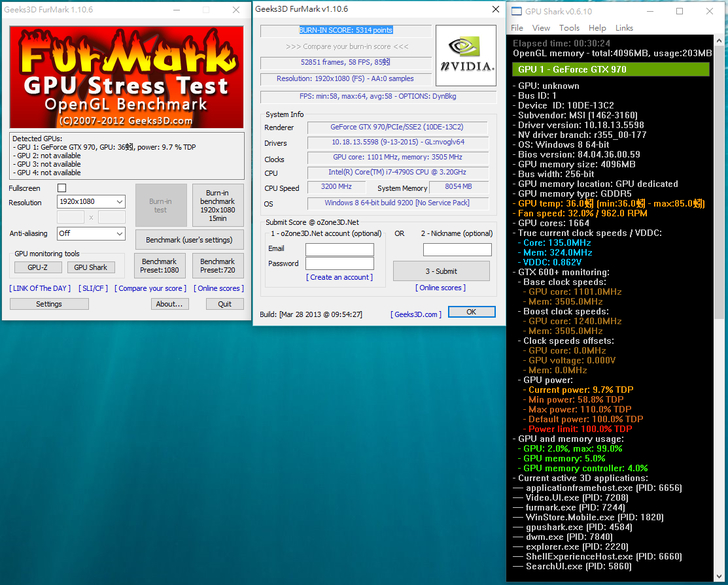Open the Resolution dropdown
This screenshot has height=585, width=728.
[91, 202]
